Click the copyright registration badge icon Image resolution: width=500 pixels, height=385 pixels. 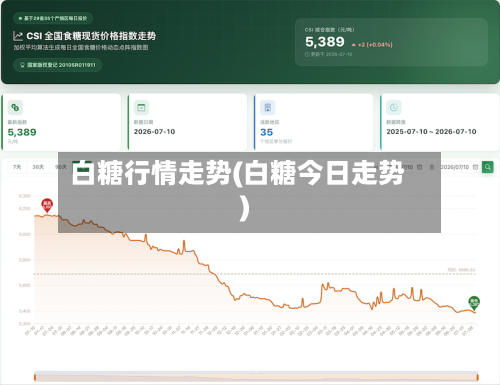pos(22,65)
